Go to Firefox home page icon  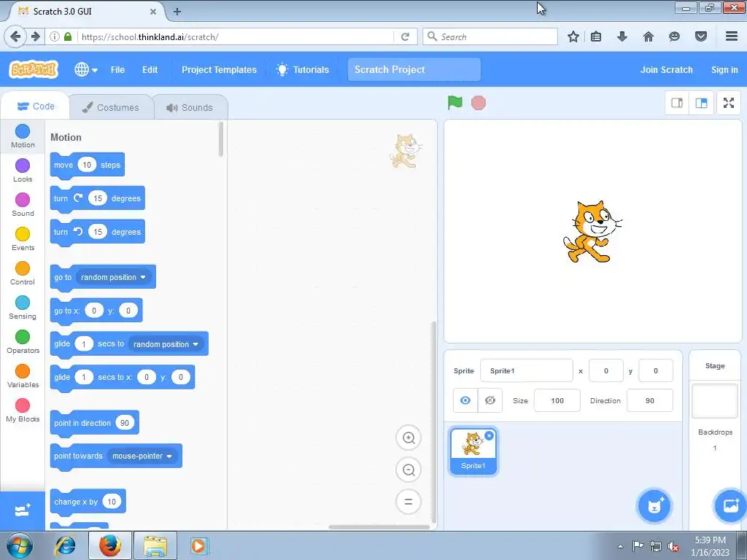(648, 36)
